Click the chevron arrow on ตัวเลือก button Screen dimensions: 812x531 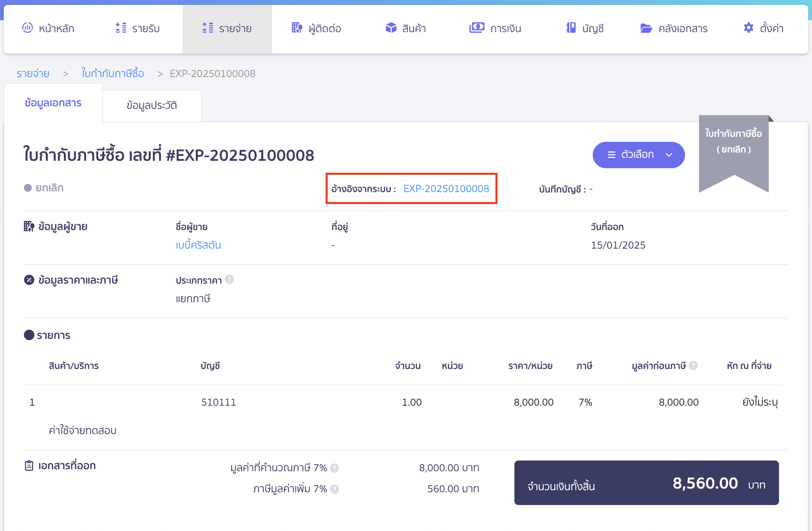(669, 155)
